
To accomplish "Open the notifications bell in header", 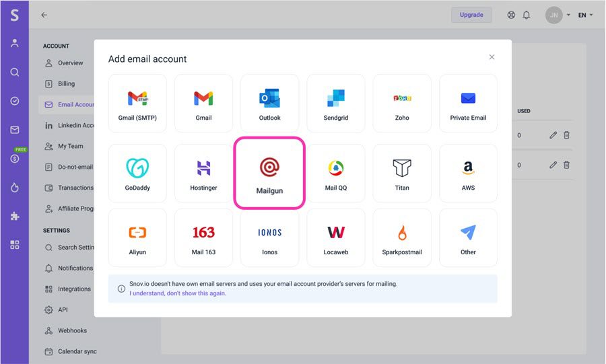I will coord(527,15).
